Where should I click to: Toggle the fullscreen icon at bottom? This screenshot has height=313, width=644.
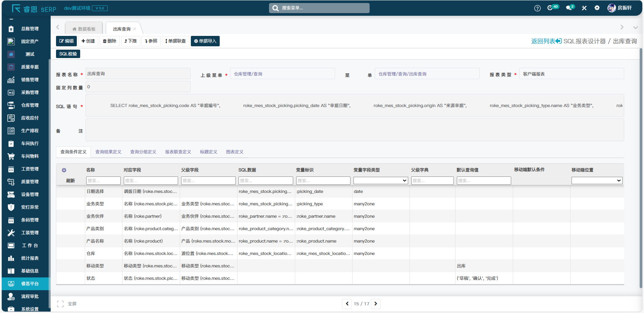tap(60, 304)
